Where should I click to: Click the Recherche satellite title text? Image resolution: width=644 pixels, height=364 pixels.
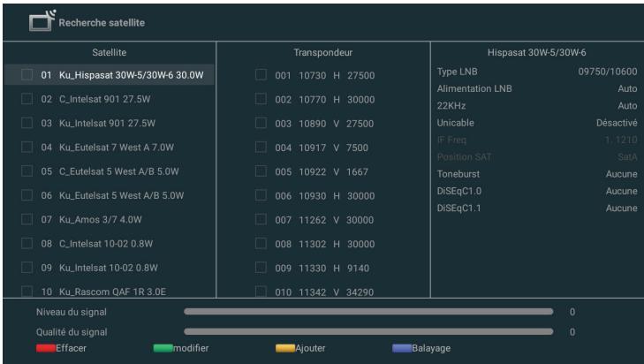click(x=102, y=23)
